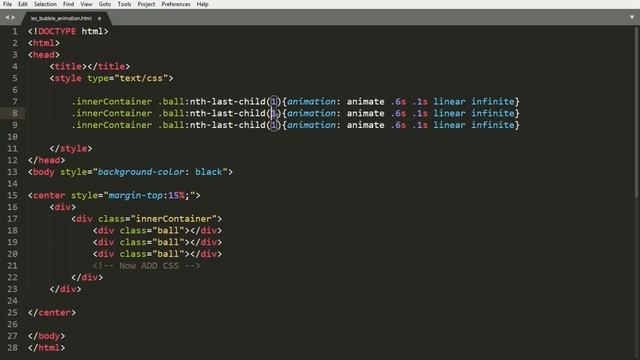Open the Selection menu
Screen dimensions: 640x360
(45, 4)
